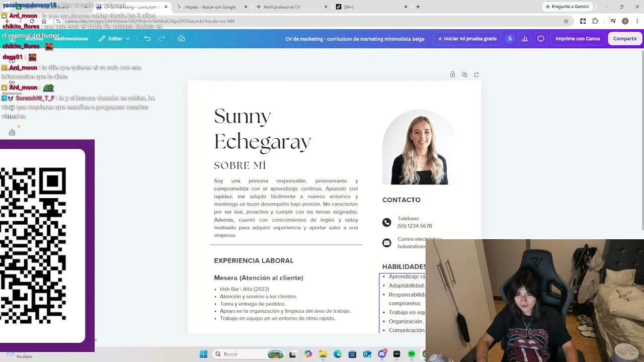This screenshot has width=644, height=362.
Task: Open the Editar dropdown menu
Action: click(x=114, y=39)
